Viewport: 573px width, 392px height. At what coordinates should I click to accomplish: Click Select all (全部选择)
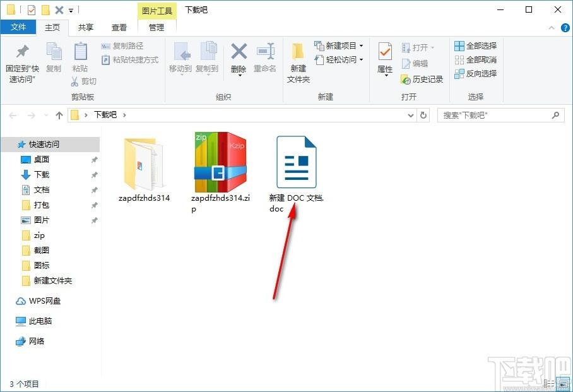pyautogui.click(x=475, y=46)
